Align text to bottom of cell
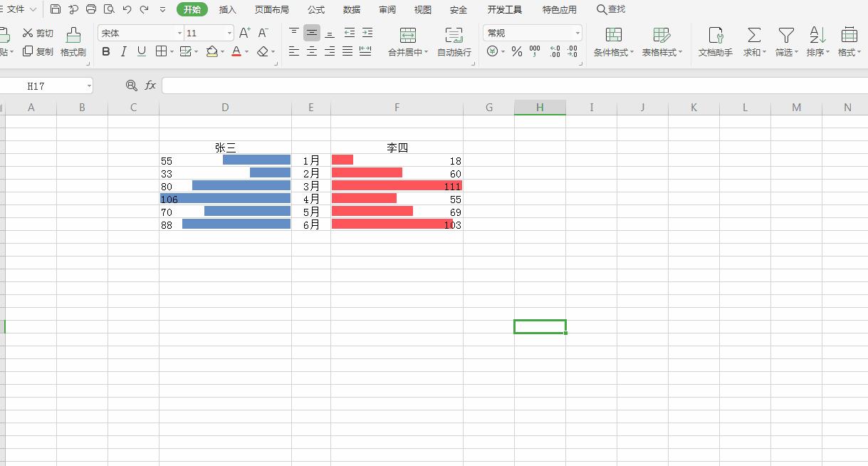Viewport: 868px width, 466px height. pyautogui.click(x=329, y=33)
